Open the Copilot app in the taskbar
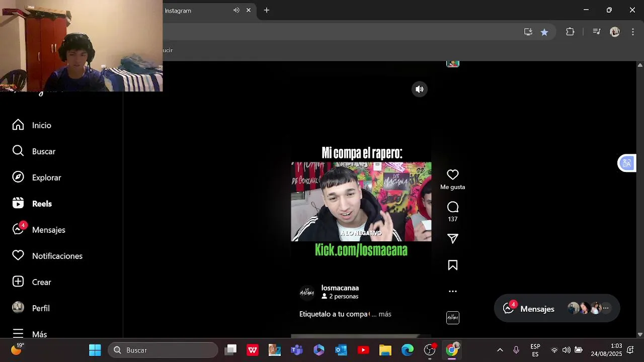 319,350
